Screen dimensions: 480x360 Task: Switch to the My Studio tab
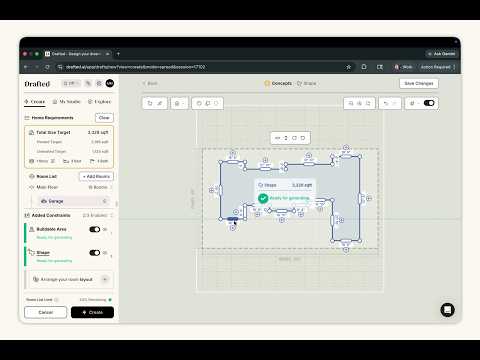coord(67,102)
